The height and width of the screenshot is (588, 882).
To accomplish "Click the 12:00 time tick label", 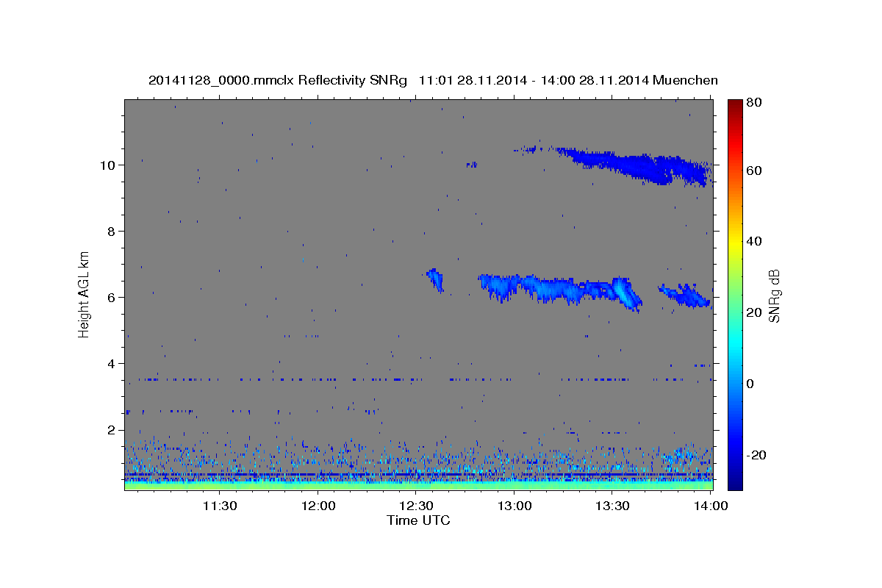I will (319, 506).
